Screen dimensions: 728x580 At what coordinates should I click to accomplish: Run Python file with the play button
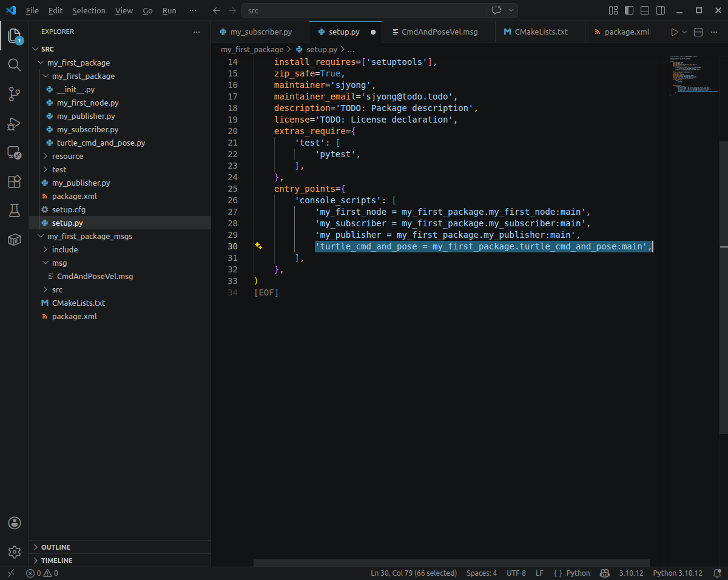point(674,32)
